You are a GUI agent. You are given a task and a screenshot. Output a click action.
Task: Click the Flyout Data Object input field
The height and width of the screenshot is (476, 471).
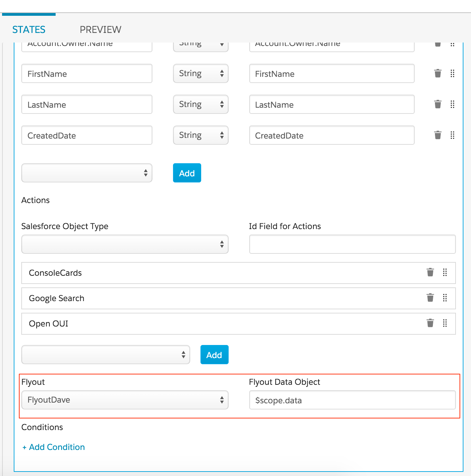click(353, 400)
